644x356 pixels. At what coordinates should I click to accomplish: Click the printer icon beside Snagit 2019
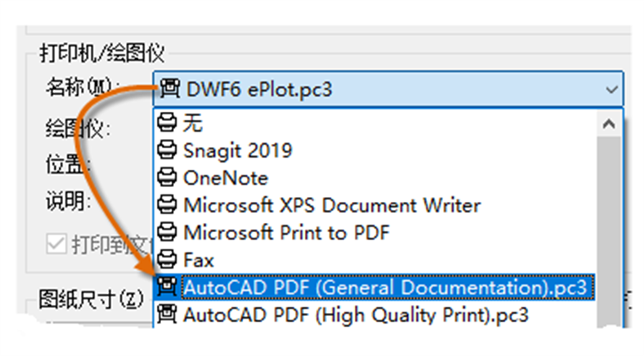(167, 150)
